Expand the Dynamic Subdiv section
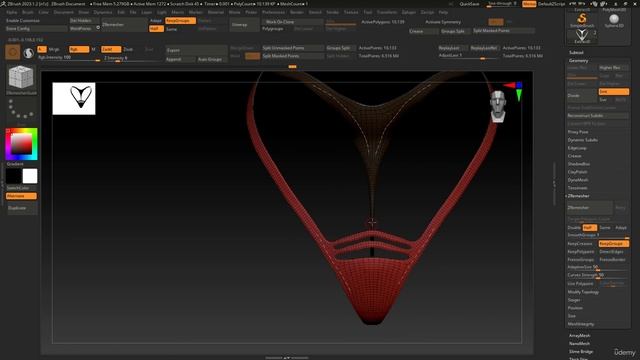Viewport: 640px width, 360px height. click(582, 140)
